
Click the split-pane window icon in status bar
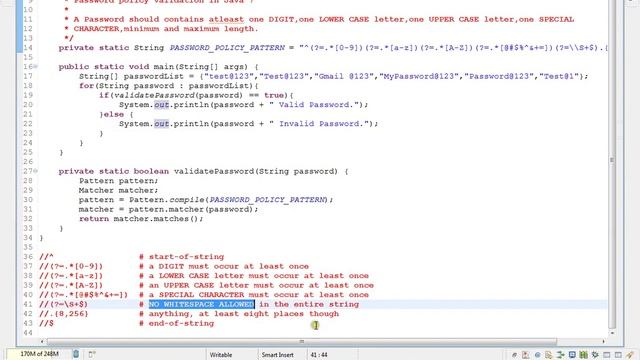(618, 355)
